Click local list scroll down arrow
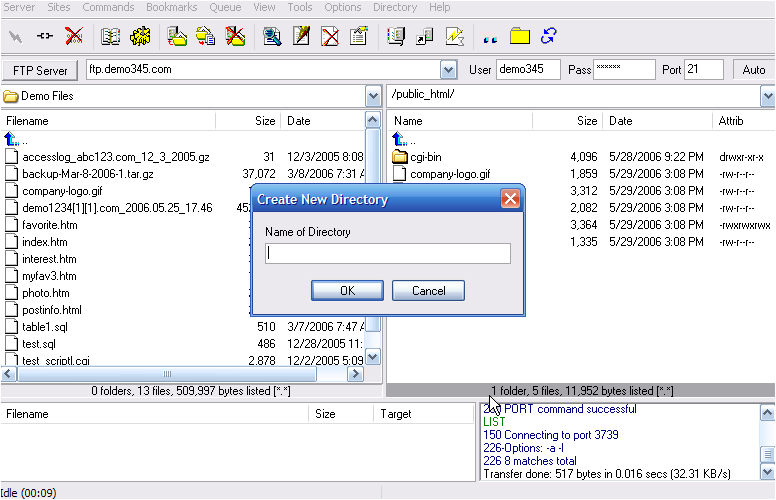Image resolution: width=776 pixels, height=500 pixels. pos(373,356)
